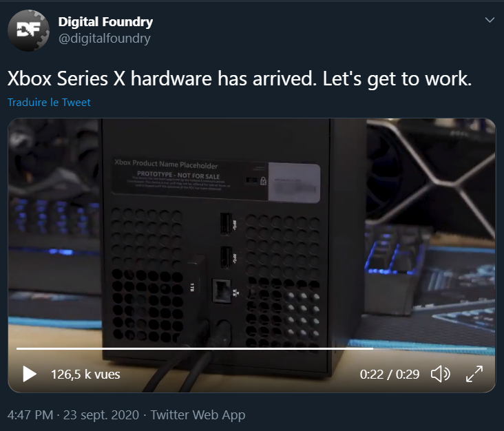This screenshot has height=431, width=504.
Task: Click the tweet text about Xbox Series X
Action: click(240, 78)
